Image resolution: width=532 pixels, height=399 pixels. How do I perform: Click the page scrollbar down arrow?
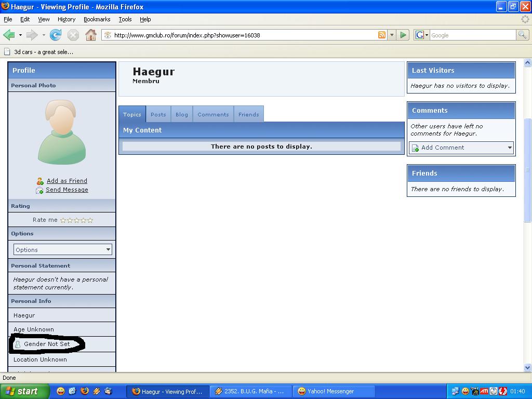(528, 367)
